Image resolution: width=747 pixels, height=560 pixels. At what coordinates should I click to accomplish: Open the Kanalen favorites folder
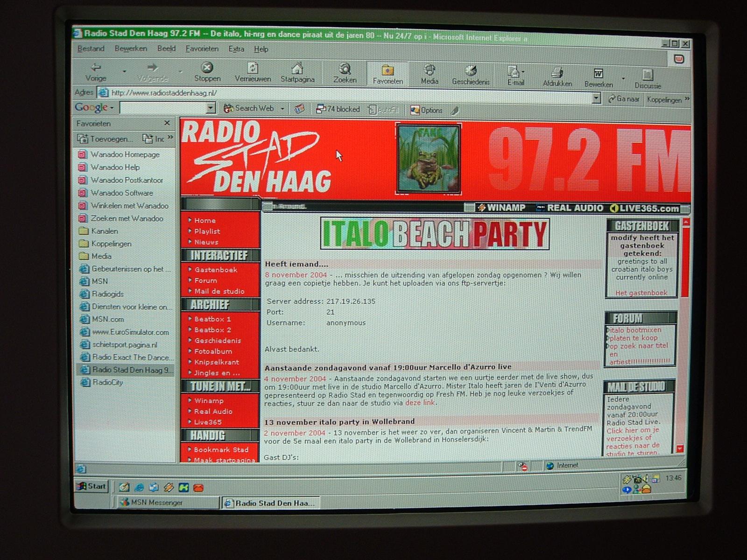[99, 231]
